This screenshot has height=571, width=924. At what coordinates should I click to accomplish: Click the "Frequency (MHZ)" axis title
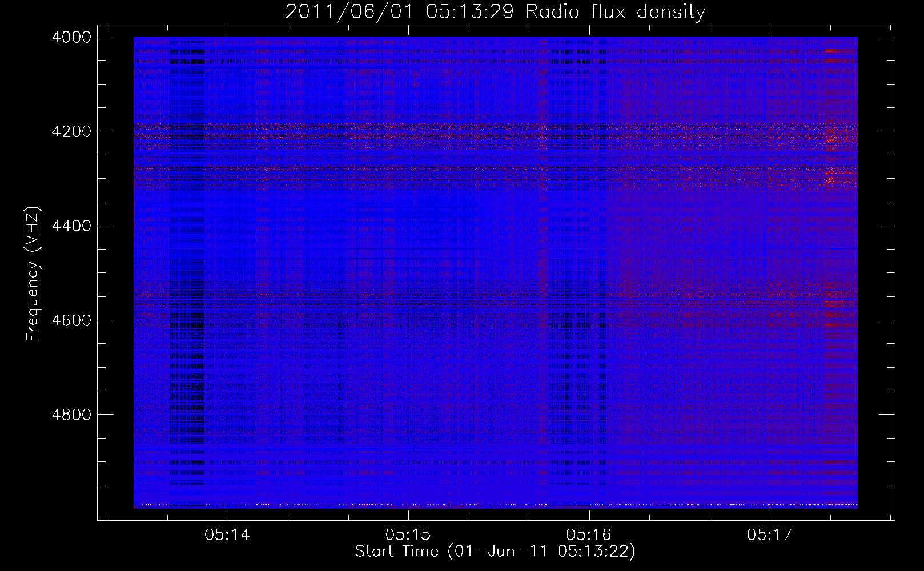[33, 274]
